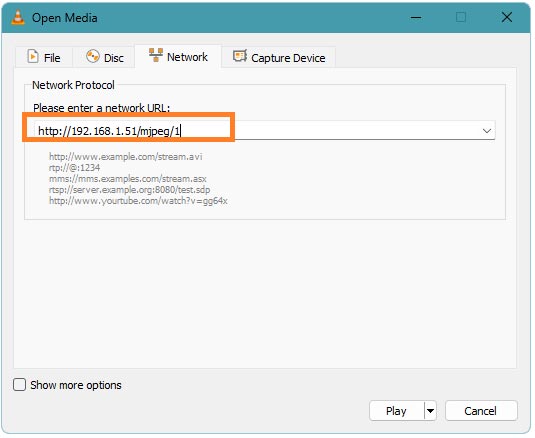Image resolution: width=535 pixels, height=438 pixels.
Task: Open the Play button dropdown arrow
Action: coord(431,411)
